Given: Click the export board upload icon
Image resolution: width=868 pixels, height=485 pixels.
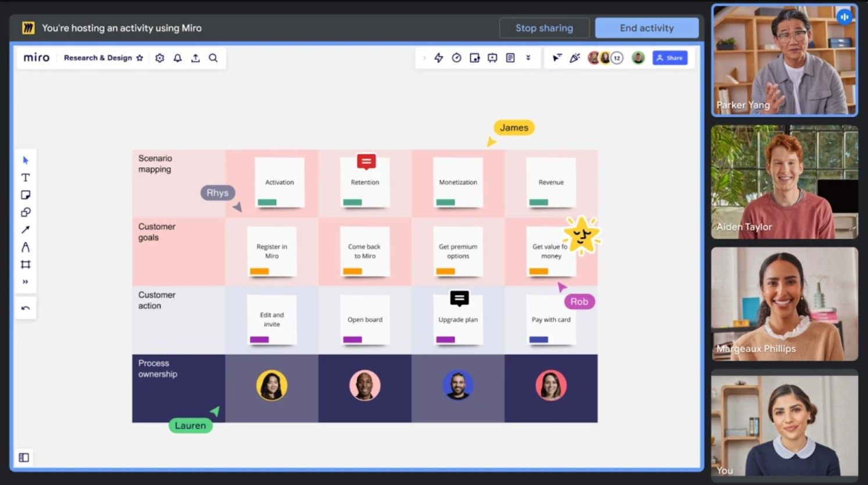Looking at the screenshot, I should [195, 58].
